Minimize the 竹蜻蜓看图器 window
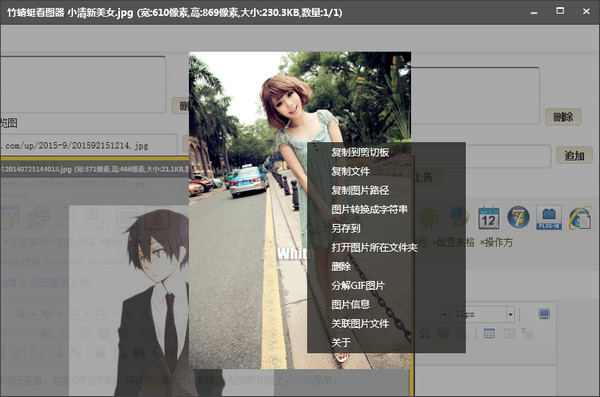The image size is (600, 397). (x=534, y=13)
